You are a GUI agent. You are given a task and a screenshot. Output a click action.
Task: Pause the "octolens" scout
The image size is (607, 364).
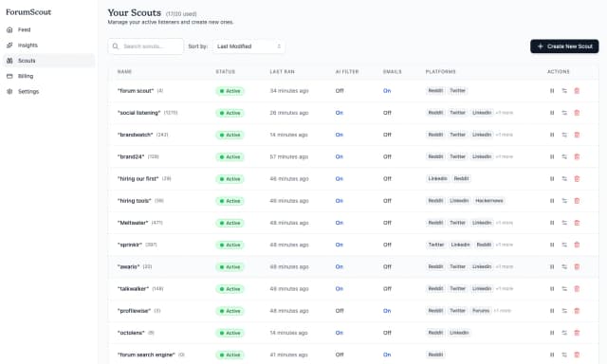tap(552, 333)
